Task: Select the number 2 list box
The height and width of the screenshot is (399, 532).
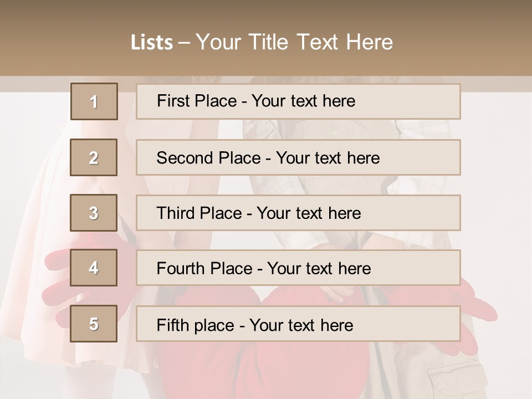Action: (x=94, y=157)
